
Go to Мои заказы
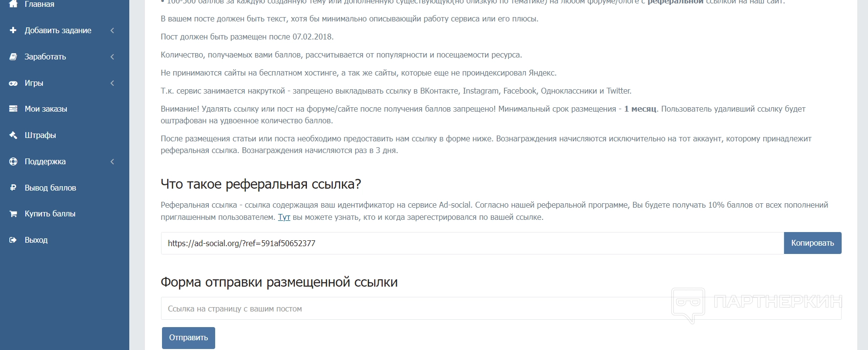coord(46,109)
